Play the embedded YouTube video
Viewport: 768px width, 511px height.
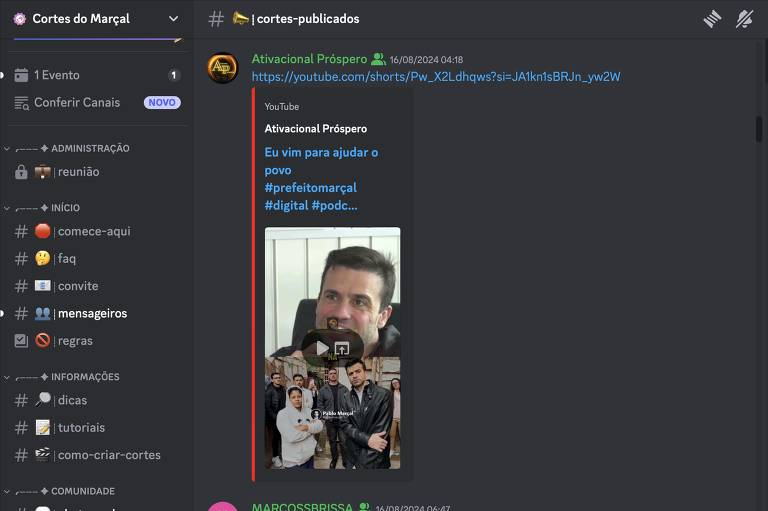322,348
